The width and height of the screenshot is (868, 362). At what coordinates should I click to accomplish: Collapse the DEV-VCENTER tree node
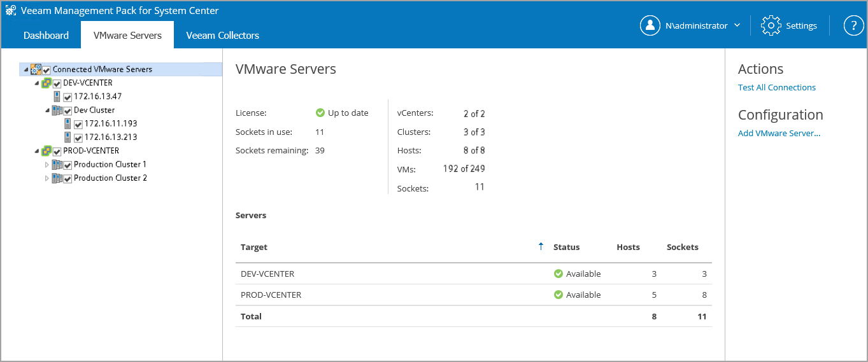point(36,83)
